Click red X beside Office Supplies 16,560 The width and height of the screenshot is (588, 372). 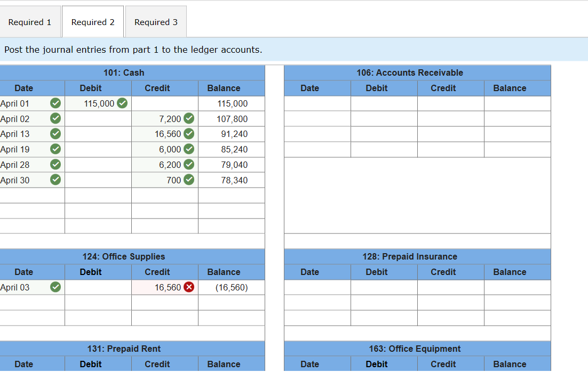pyautogui.click(x=189, y=287)
